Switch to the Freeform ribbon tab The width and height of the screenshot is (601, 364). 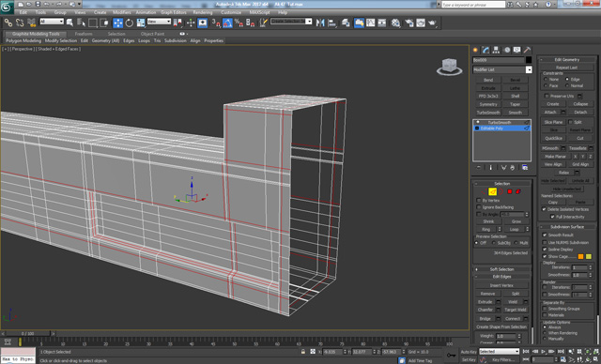(84, 34)
